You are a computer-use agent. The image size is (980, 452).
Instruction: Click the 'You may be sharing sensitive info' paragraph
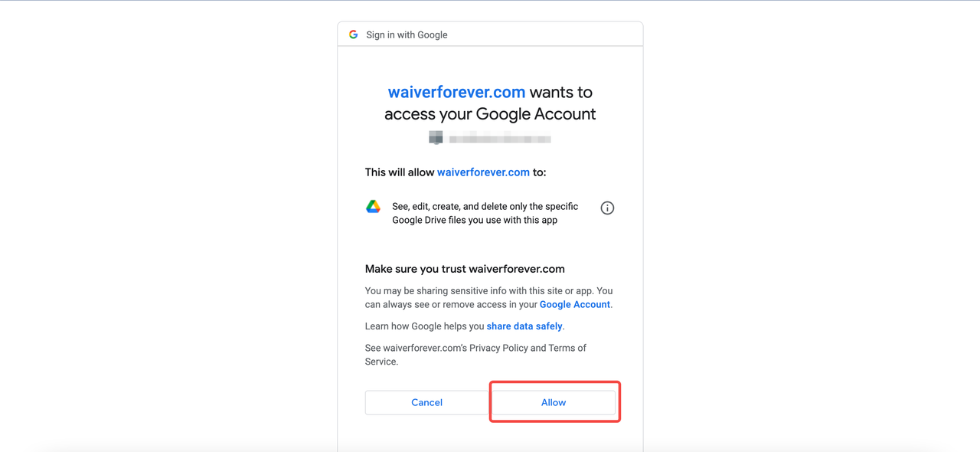(x=489, y=297)
